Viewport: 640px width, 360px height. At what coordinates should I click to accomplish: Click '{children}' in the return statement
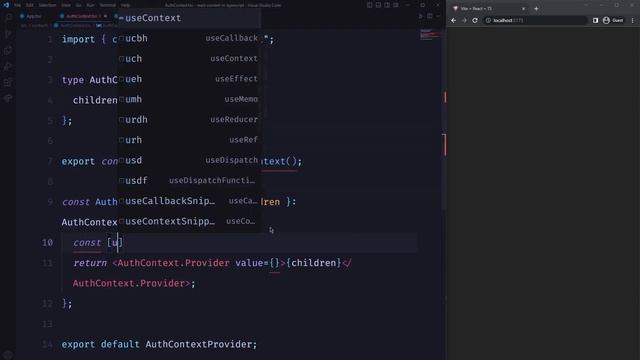pyautogui.click(x=313, y=263)
